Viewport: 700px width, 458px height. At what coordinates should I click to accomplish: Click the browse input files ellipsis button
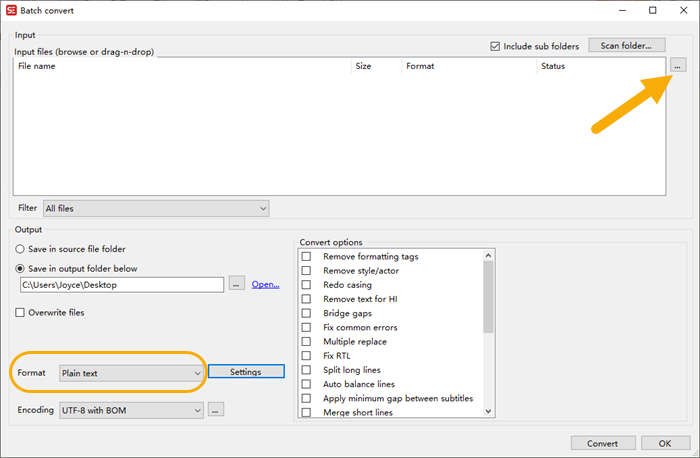pyautogui.click(x=678, y=66)
